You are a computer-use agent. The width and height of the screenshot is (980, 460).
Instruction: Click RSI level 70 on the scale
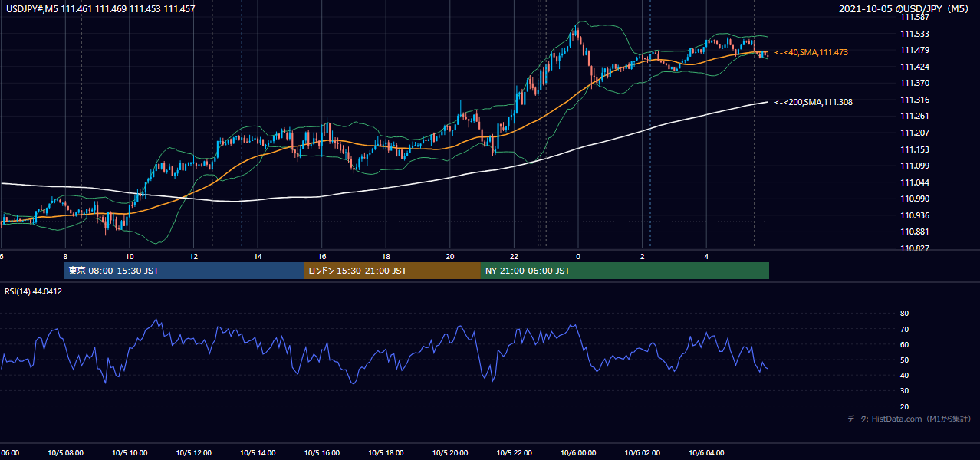pos(904,329)
